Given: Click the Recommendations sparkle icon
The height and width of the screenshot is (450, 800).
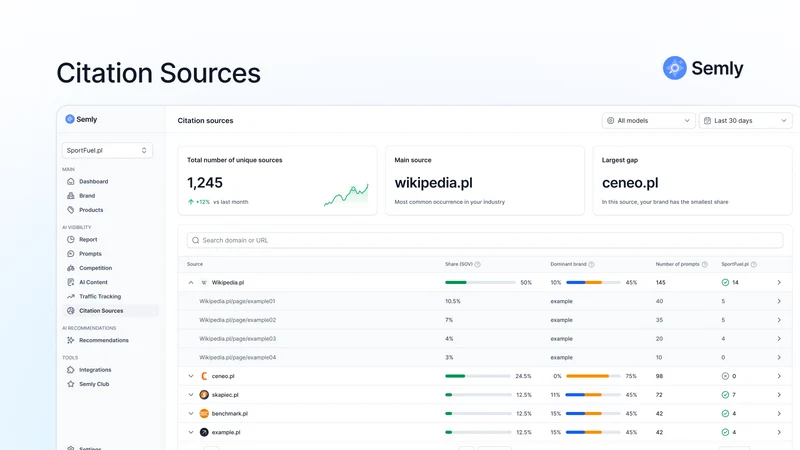Looking at the screenshot, I should pos(70,340).
